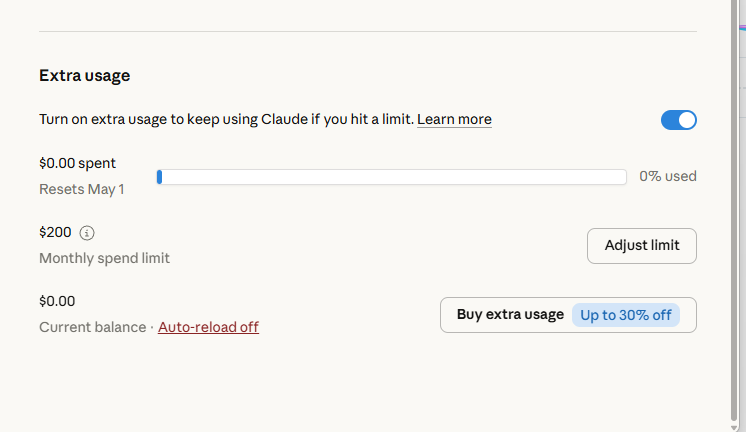Click the vertical scrollbar track
Screen dimensions: 746x432
click(734, 209)
